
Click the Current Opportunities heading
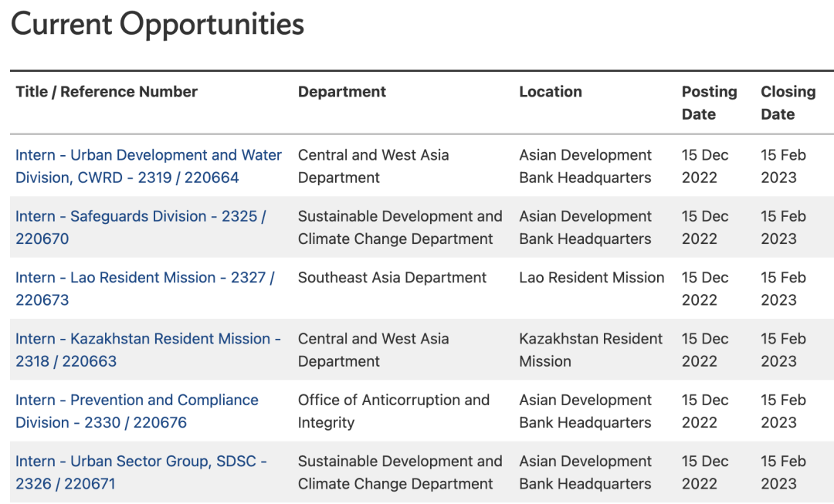(x=158, y=25)
